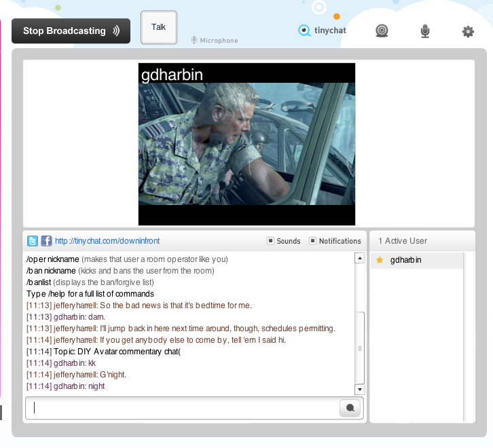Click the star icon beside gdharbin
The image size is (493, 448).
[380, 260]
